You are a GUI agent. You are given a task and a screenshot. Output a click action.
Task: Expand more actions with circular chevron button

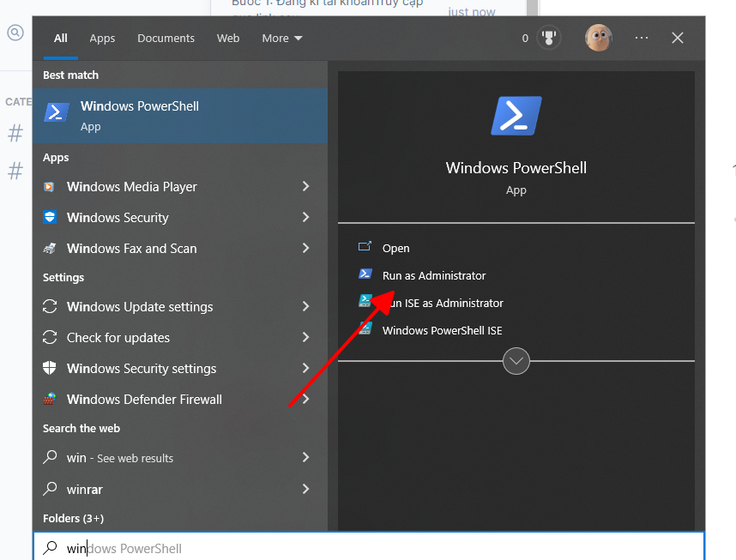pos(516,361)
